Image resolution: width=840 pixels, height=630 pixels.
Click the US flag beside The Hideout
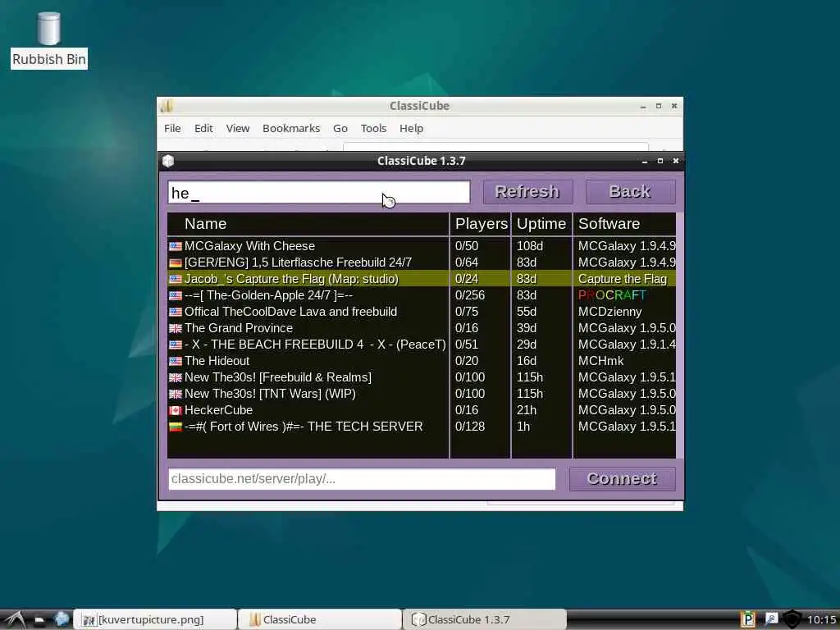tap(176, 362)
